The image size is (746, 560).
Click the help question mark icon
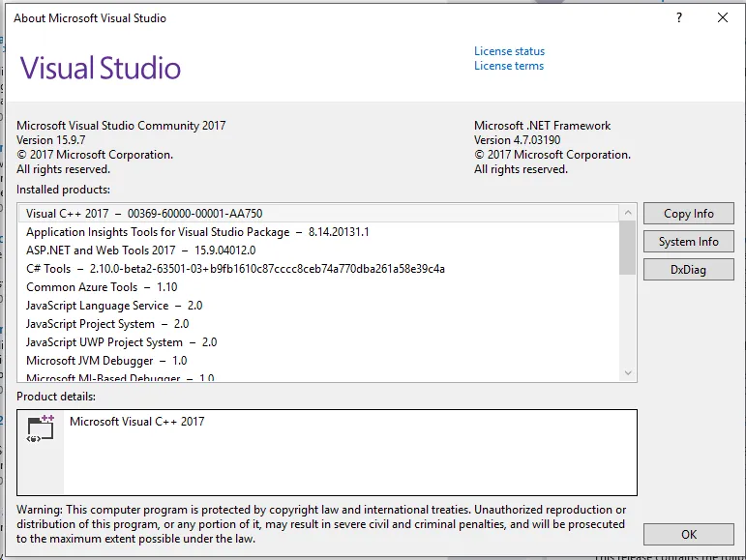click(679, 17)
